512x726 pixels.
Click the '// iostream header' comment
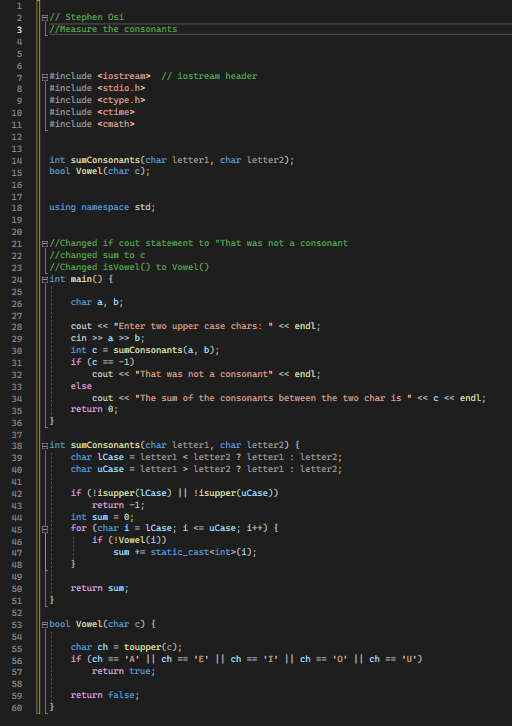[209, 76]
